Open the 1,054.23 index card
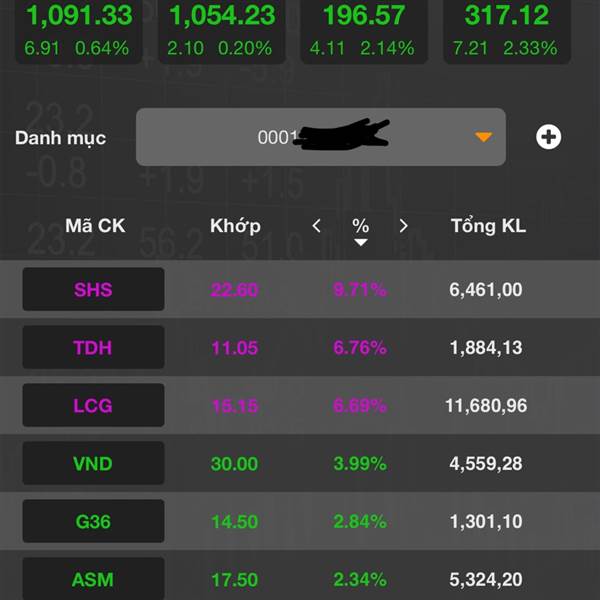The image size is (600, 600). click(222, 31)
